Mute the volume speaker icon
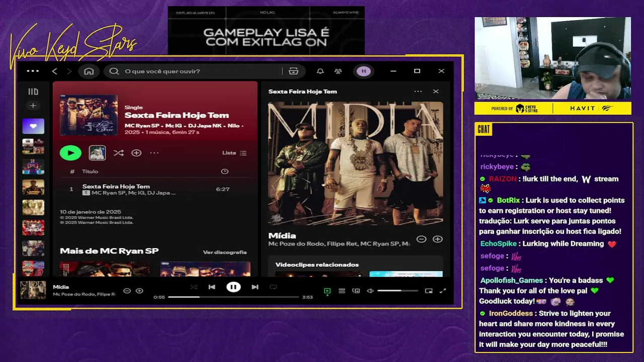The width and height of the screenshot is (644, 362). pos(370,291)
